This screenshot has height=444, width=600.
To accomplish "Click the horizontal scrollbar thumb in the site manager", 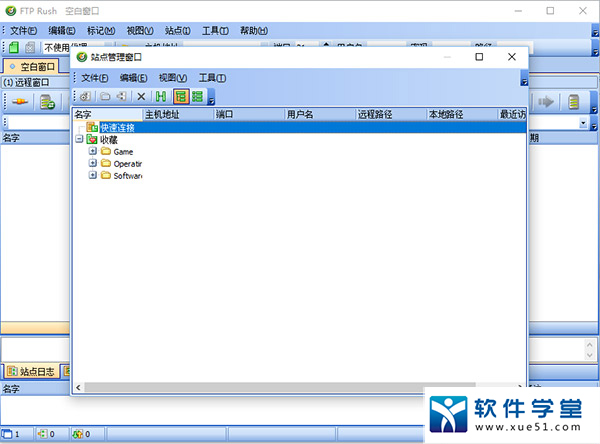I will 280,388.
